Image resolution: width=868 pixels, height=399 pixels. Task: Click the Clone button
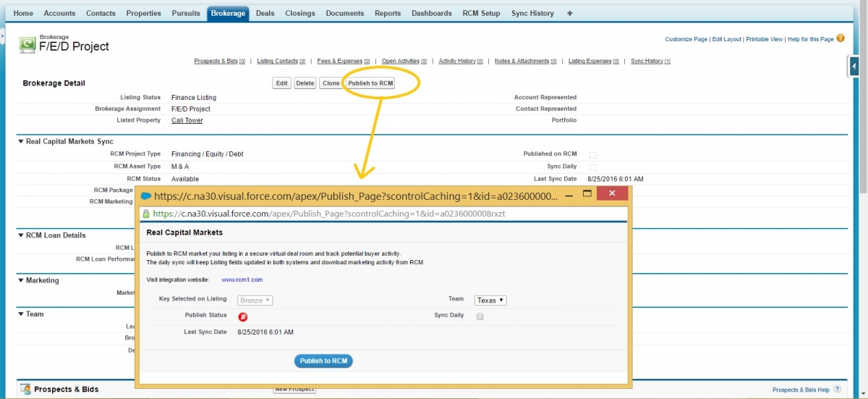[x=331, y=83]
